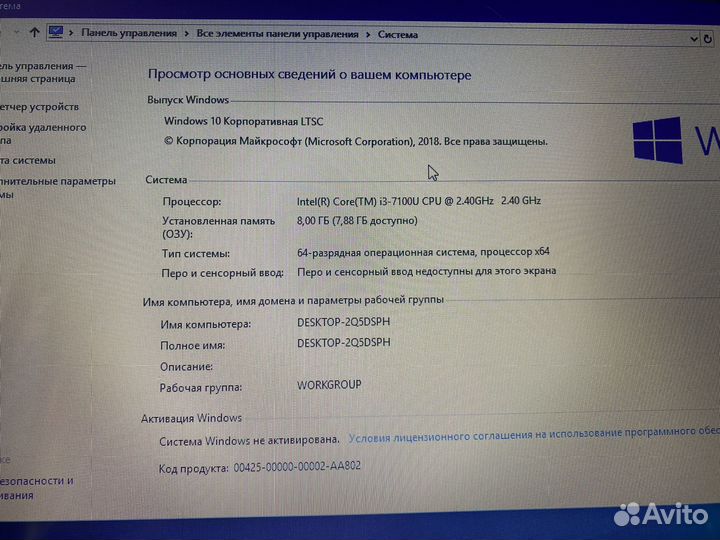Click the 'Установленная память (ОЗУ):' label
Image resolution: width=720 pixels, height=540 pixels.
[218, 227]
